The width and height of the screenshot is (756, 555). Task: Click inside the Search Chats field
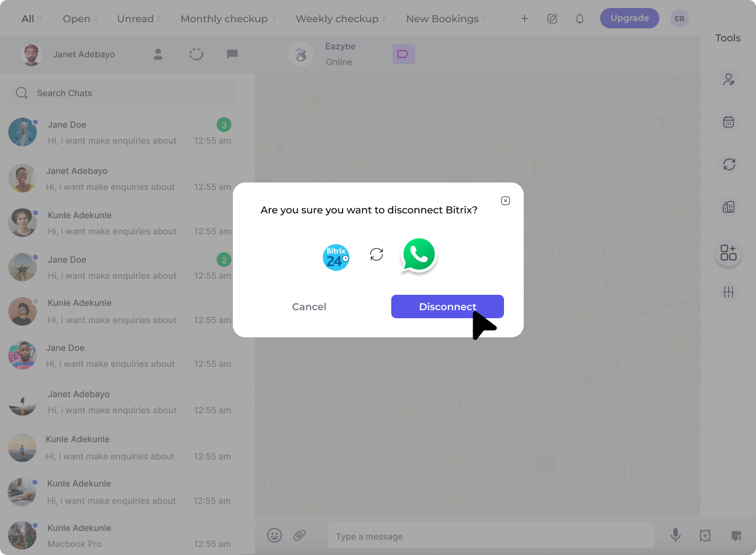click(x=122, y=92)
